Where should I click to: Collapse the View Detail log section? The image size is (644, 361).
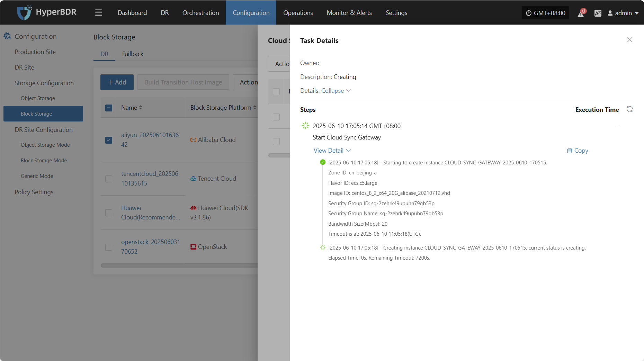tap(332, 151)
